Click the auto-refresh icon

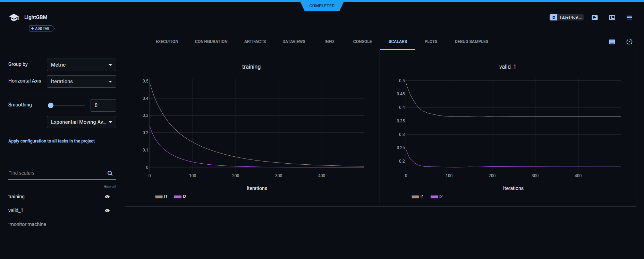tap(629, 42)
